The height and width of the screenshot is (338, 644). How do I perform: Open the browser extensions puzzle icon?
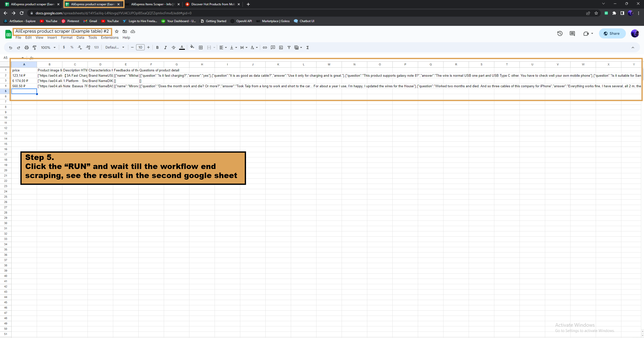[614, 13]
